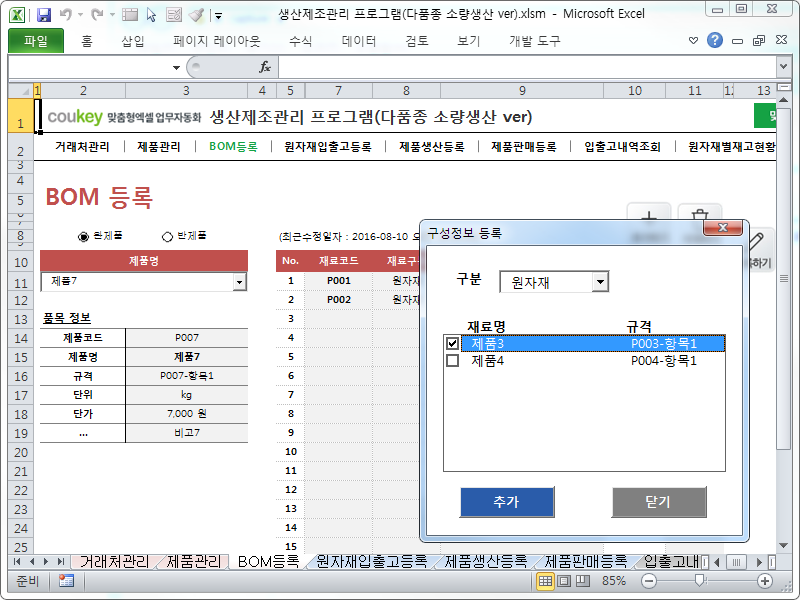Uncheck the 제품3 checkbox in the list
The image size is (800, 600).
coord(452,343)
